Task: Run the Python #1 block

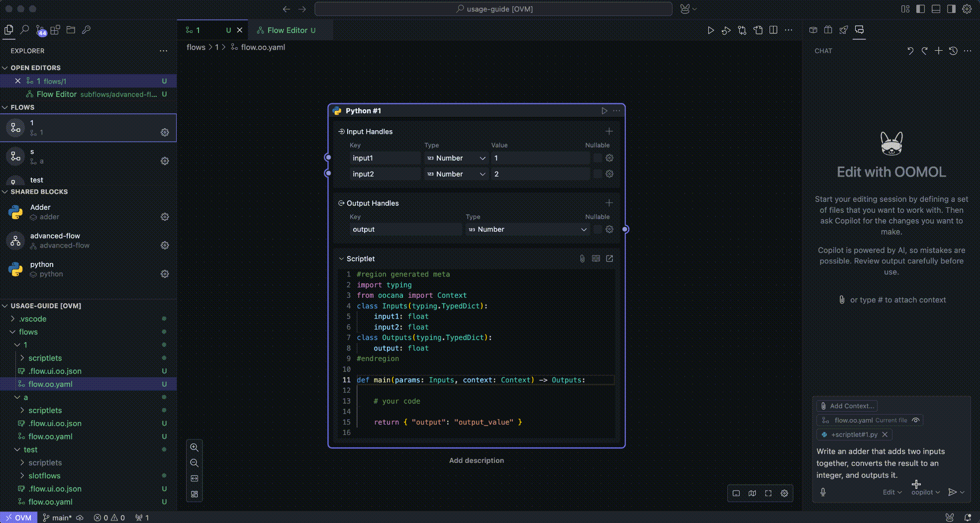Action: pyautogui.click(x=604, y=111)
